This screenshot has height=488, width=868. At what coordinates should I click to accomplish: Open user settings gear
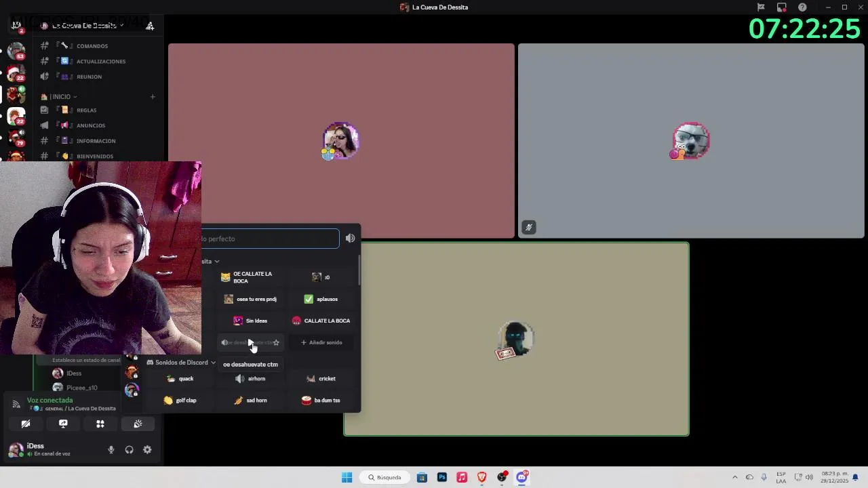[147, 450]
